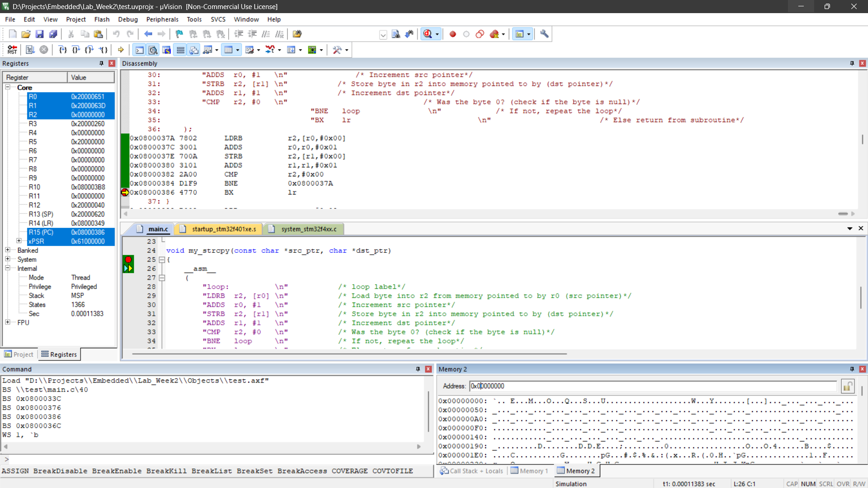The image size is (868, 488).
Task: Switch to Call Stack + Locals tab
Action: click(472, 471)
